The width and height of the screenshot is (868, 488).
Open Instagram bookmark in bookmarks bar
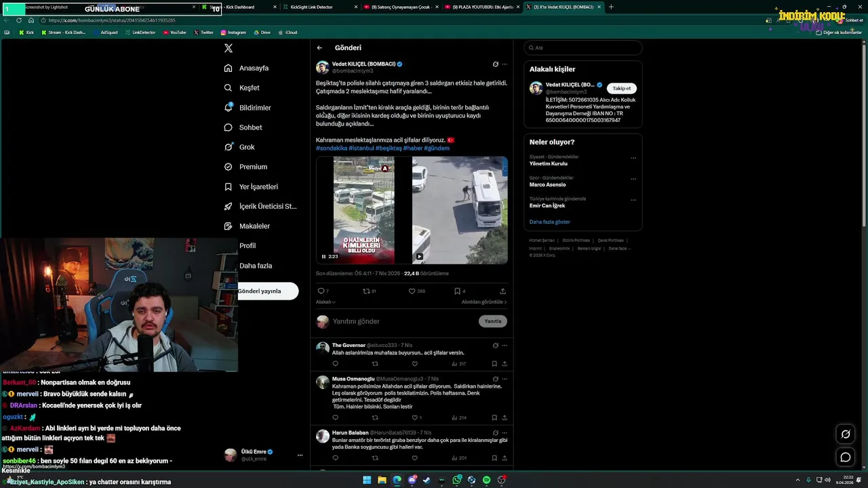point(233,32)
